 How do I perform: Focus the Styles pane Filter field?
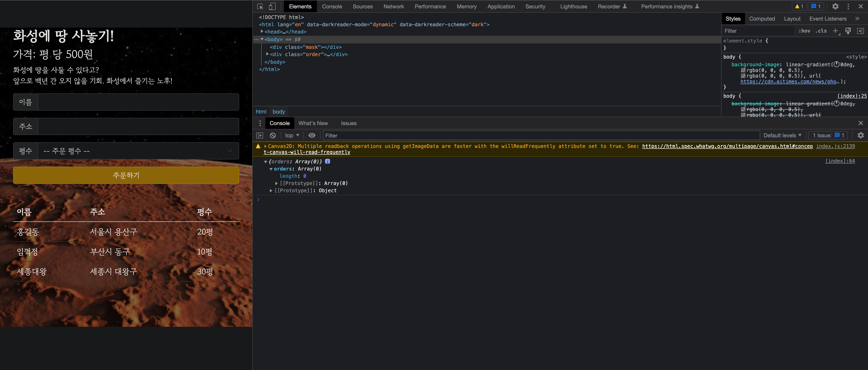(x=758, y=31)
